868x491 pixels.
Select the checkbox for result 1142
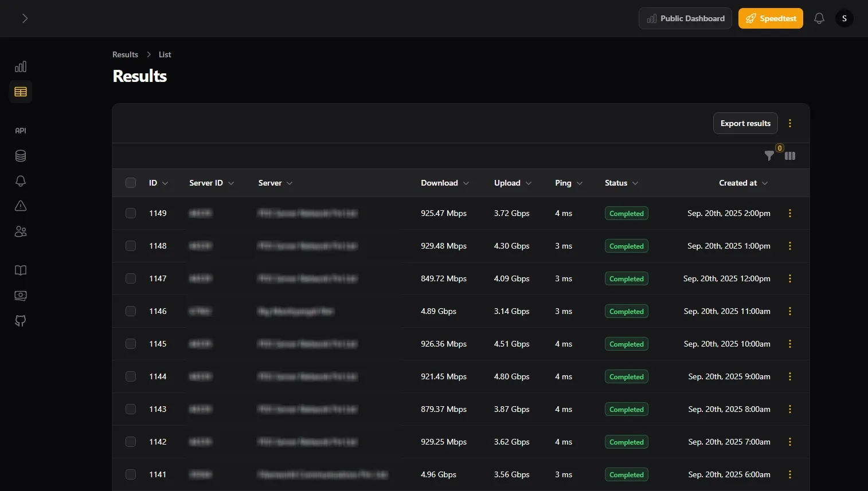tap(131, 442)
